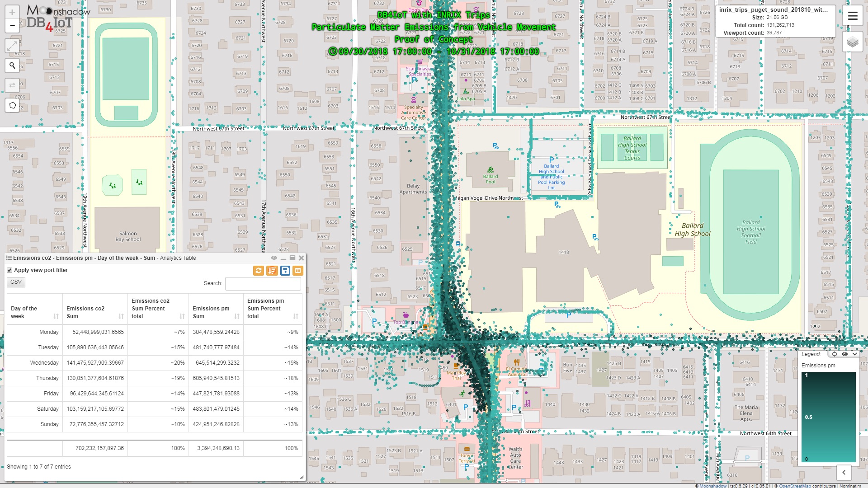868x488 pixels.
Task: Download the table with the CSV button
Action: (x=16, y=282)
